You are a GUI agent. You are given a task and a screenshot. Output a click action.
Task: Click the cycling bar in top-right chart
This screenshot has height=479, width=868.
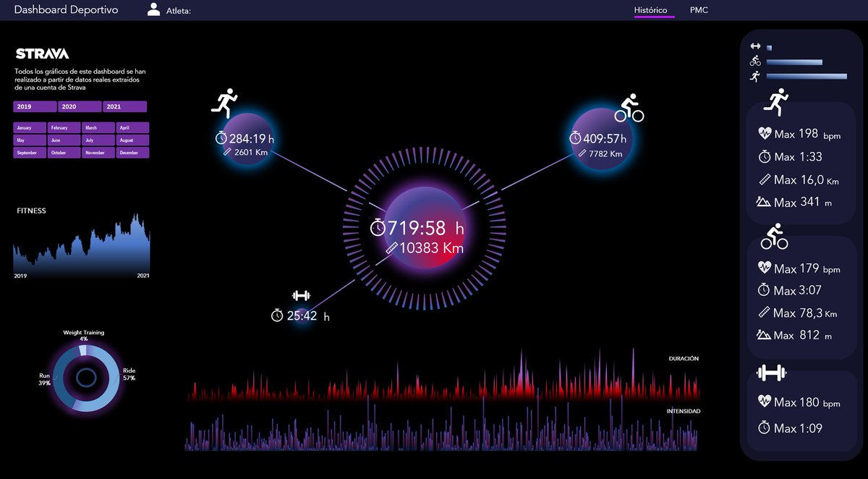(x=794, y=62)
